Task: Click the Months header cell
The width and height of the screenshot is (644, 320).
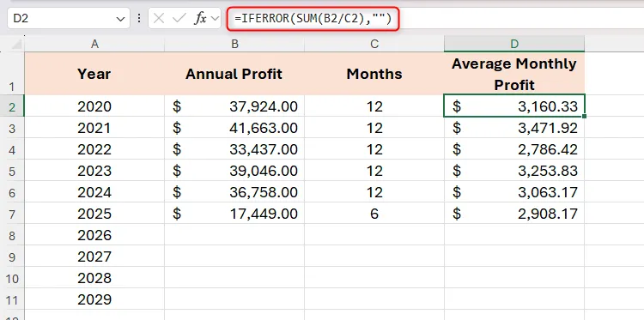Action: 374,74
